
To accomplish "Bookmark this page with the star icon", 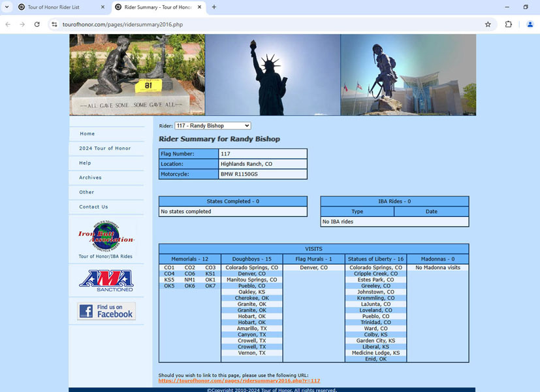I will [488, 24].
